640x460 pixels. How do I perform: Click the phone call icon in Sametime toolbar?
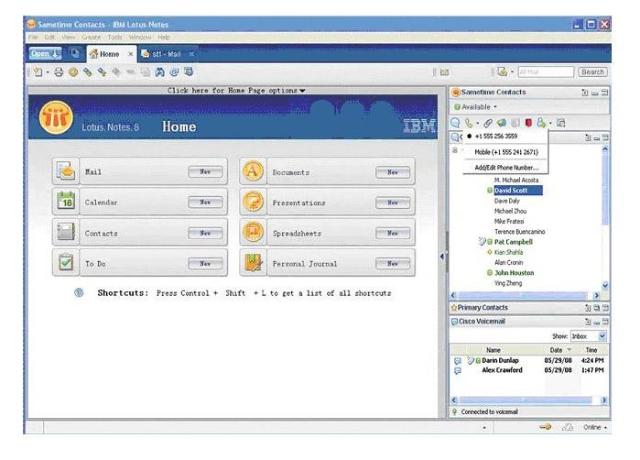click(469, 122)
